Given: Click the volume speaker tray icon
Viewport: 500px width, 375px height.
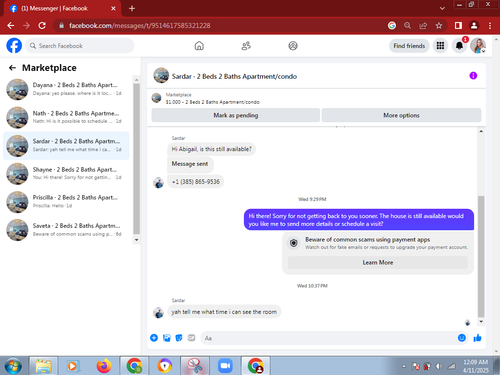Looking at the screenshot, I should tap(439, 366).
